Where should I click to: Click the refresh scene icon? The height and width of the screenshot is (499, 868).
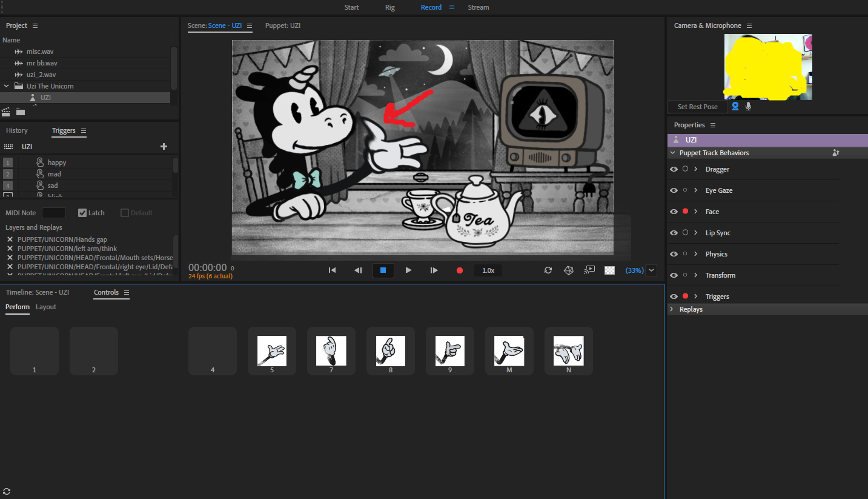[x=548, y=270]
